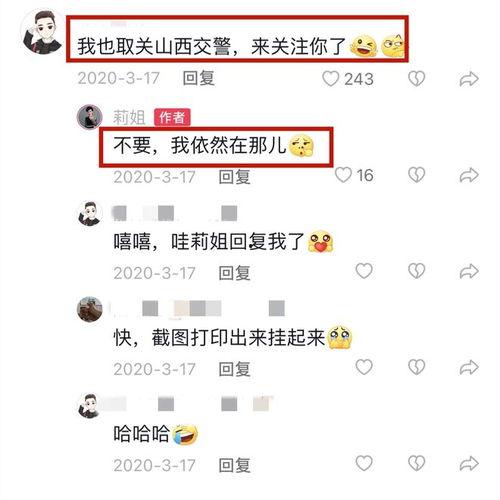Tap 回复 under the 哈哈哈 comment
This screenshot has width=500, height=500.
(x=234, y=465)
